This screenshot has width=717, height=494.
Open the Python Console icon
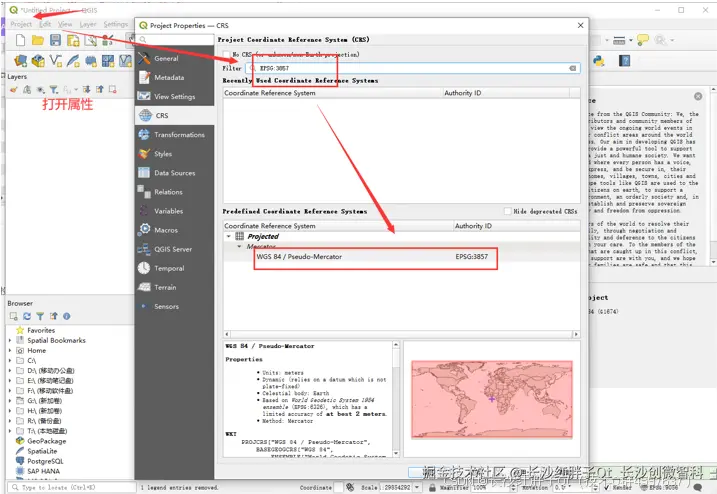598,60
